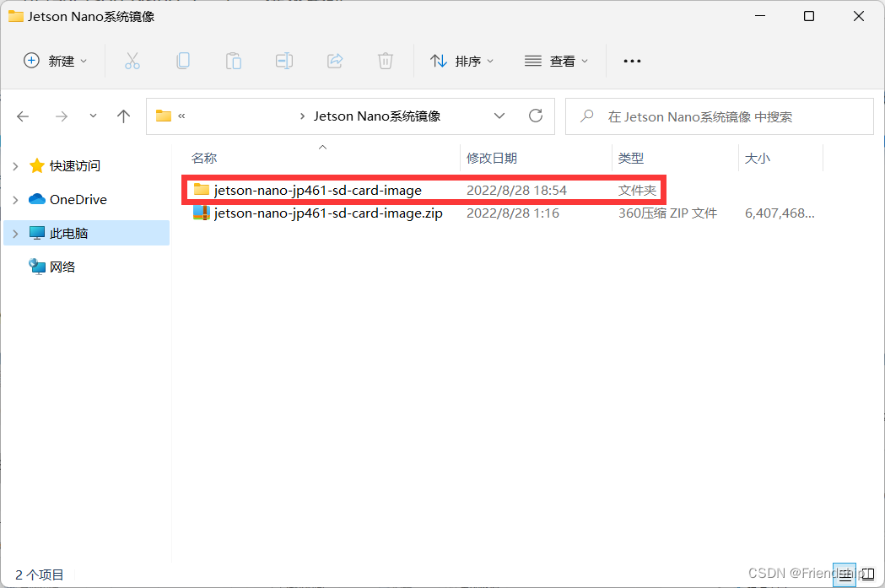Minimize the Jetson Nano系统镜像 window
The width and height of the screenshot is (885, 588).
pos(760,16)
